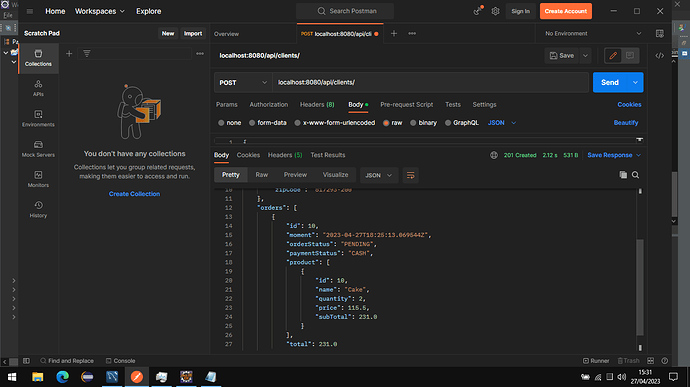The height and width of the screenshot is (387, 690).
Task: Click the request URL input field
Action: point(430,82)
